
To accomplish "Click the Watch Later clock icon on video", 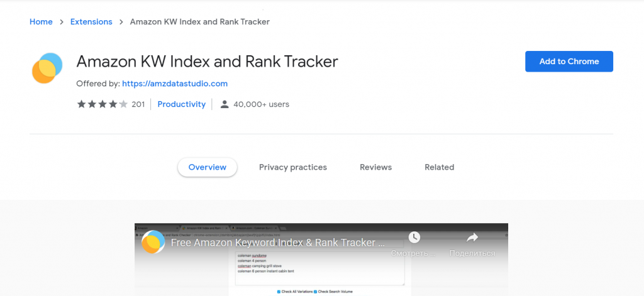I will coord(414,237).
